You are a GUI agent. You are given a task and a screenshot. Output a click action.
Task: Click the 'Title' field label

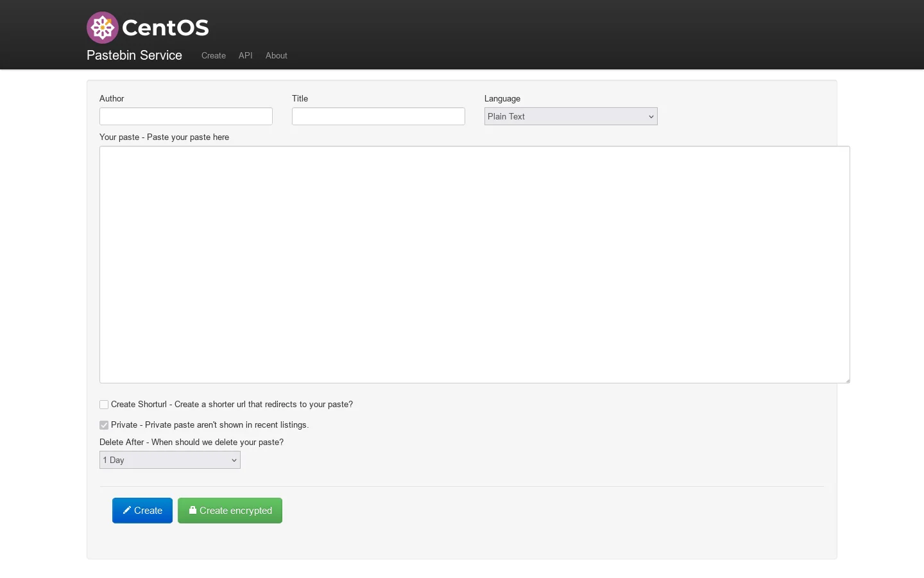(300, 98)
